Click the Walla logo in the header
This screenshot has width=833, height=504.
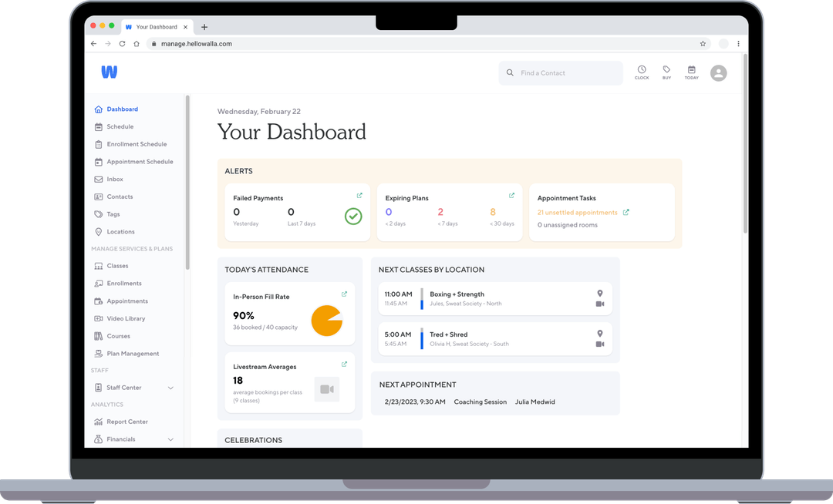[109, 72]
